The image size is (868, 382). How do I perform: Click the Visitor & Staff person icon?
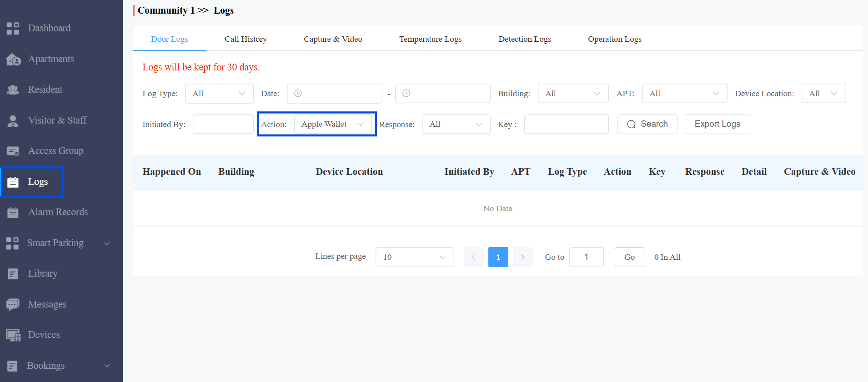point(13,120)
